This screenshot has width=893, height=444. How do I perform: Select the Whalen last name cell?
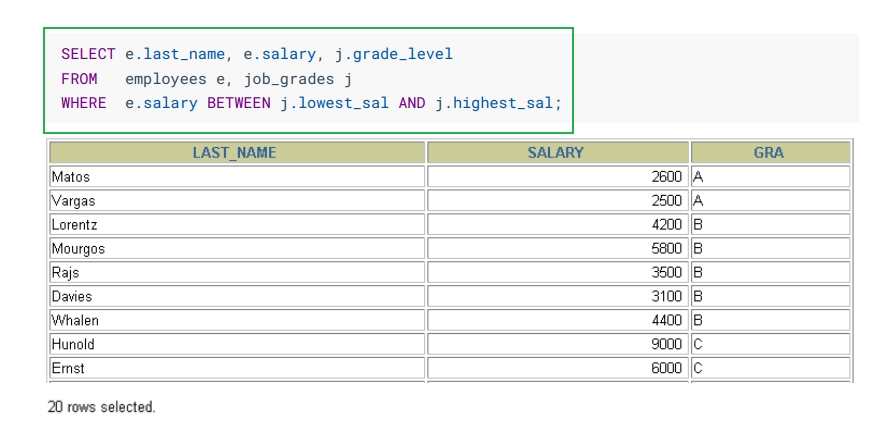coord(237,320)
